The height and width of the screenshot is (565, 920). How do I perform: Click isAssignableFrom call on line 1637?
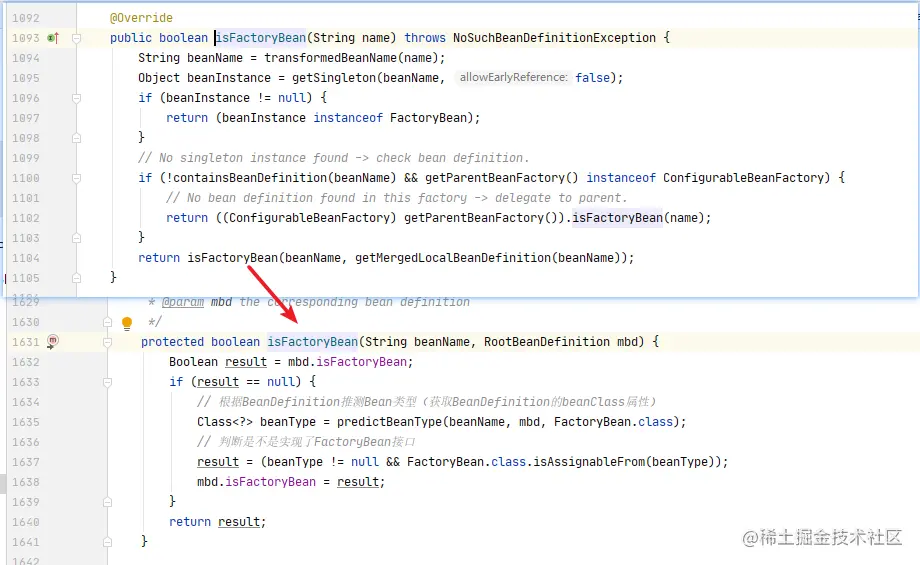coord(588,462)
